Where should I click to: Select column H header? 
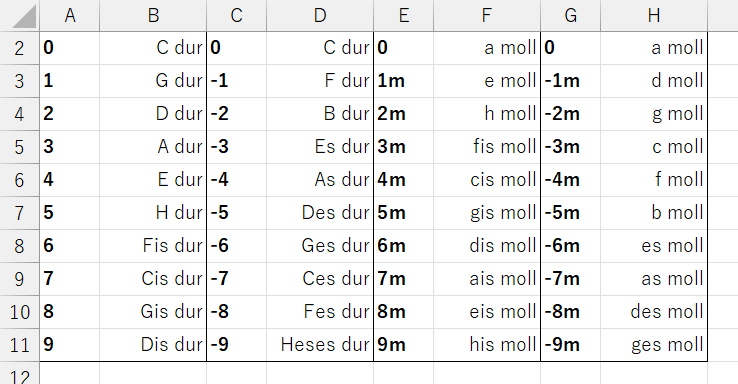(x=654, y=16)
